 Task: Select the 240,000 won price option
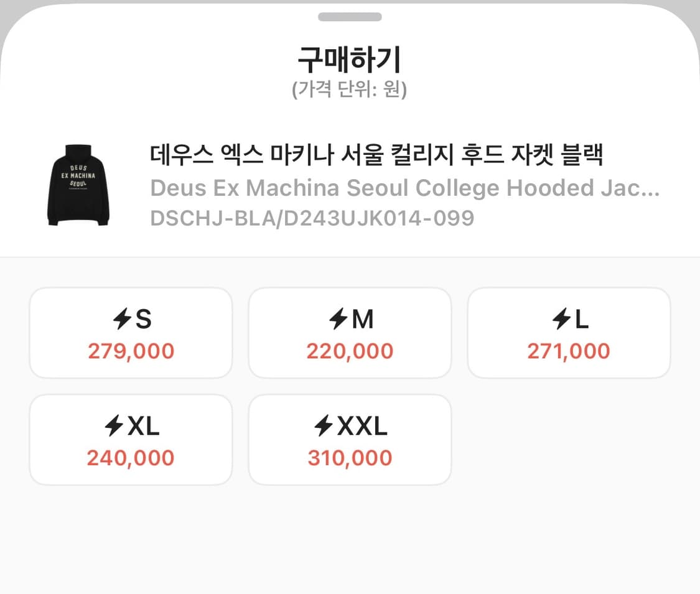pos(131,458)
